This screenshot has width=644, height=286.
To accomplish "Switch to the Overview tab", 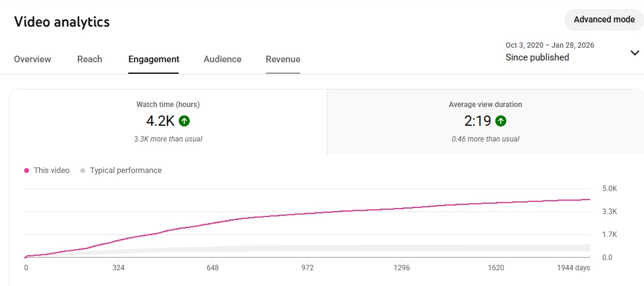I will tap(33, 59).
